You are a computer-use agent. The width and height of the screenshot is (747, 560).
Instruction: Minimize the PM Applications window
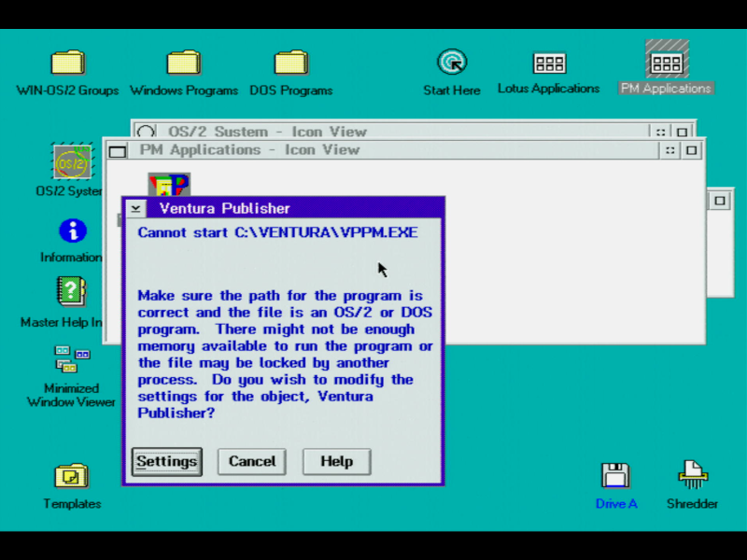[669, 151]
